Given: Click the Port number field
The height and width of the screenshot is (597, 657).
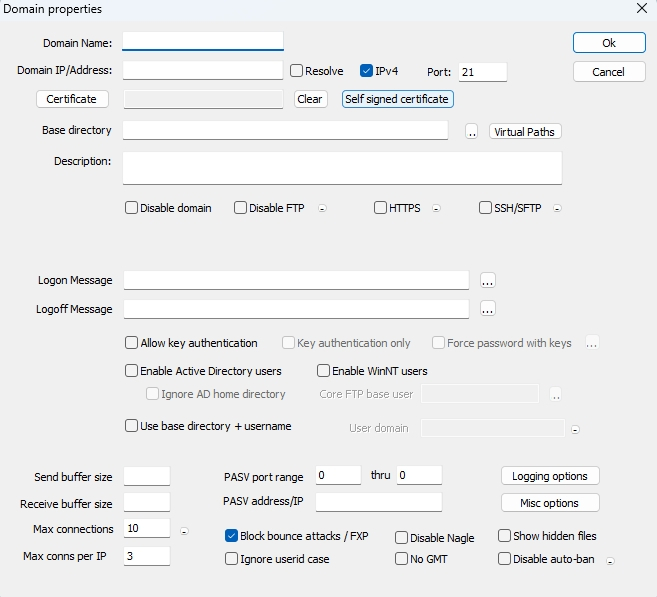Looking at the screenshot, I should tap(483, 72).
